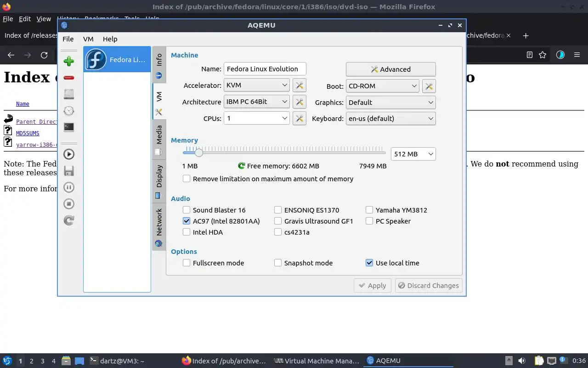Click Firefox back arrow button

(x=11, y=55)
